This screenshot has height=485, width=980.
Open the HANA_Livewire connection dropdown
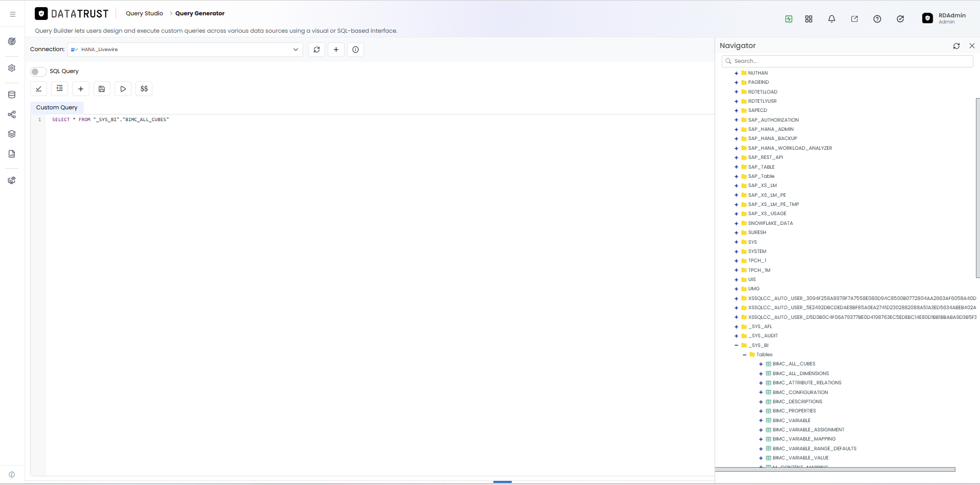tap(185, 50)
